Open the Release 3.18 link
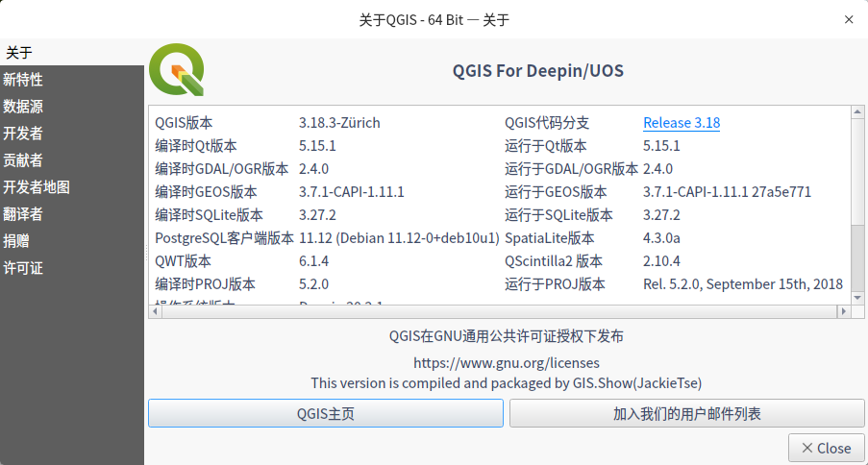 (682, 122)
